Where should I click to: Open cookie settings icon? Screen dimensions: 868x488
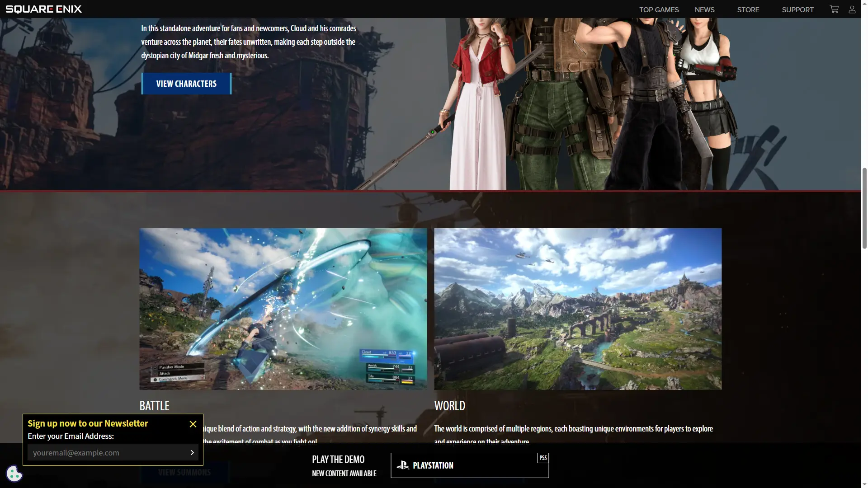(14, 474)
